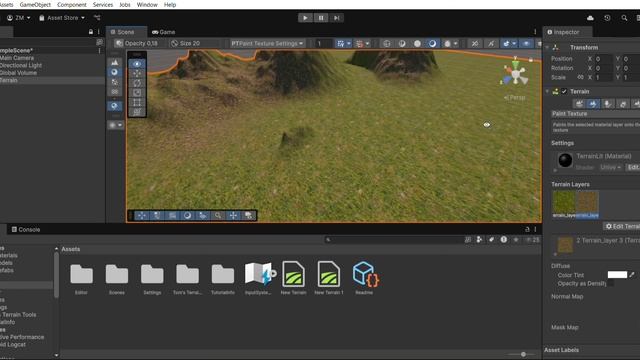Switch to the Game tab
640x360 pixels.
tap(164, 32)
